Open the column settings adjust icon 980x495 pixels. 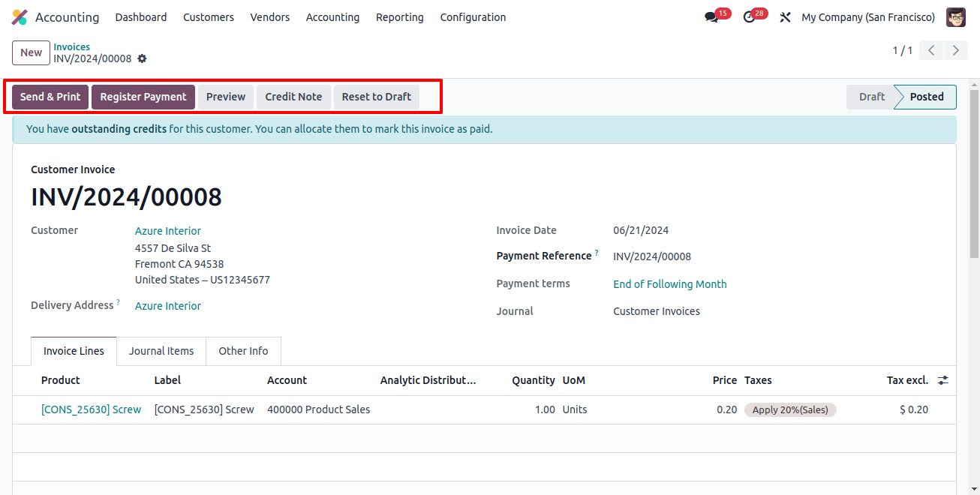tap(943, 380)
